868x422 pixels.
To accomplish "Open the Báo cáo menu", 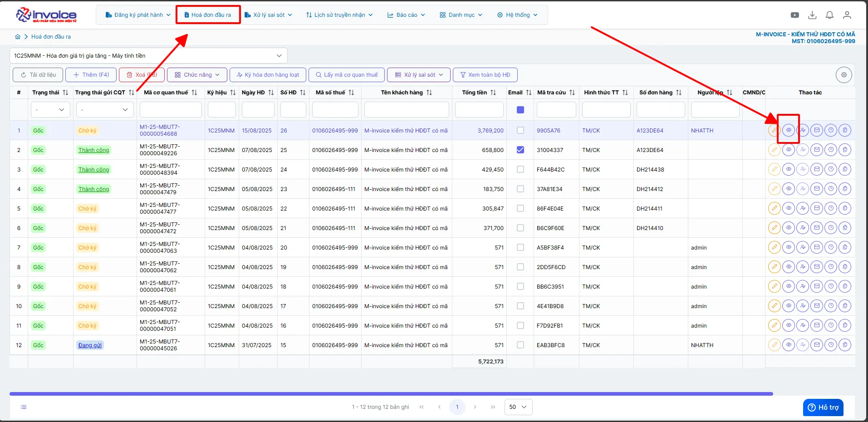I will tap(406, 15).
